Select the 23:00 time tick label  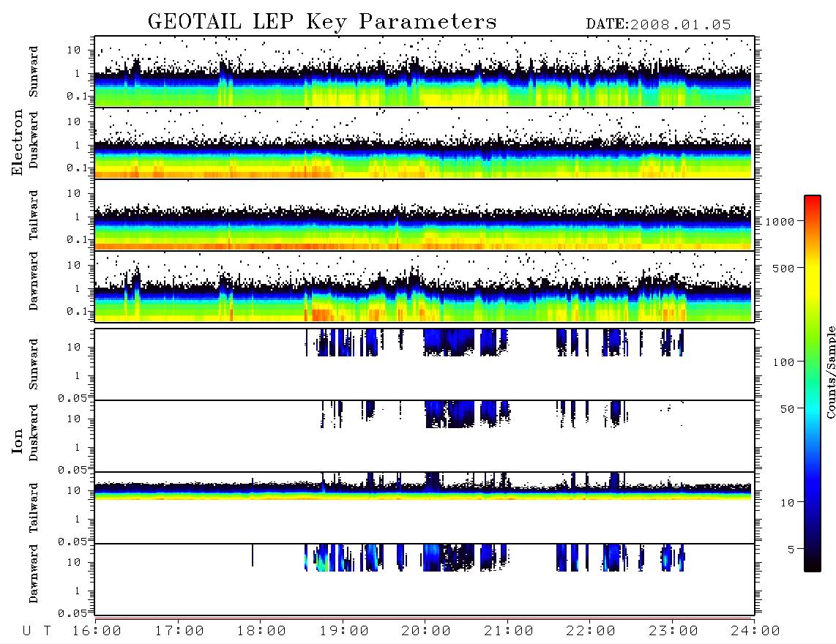click(673, 631)
